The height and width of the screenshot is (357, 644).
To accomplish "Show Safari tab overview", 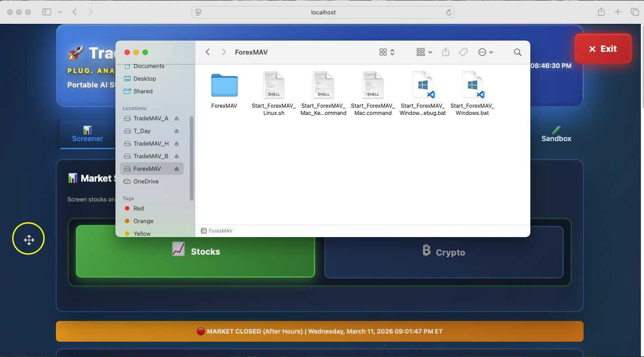I will 635,12.
